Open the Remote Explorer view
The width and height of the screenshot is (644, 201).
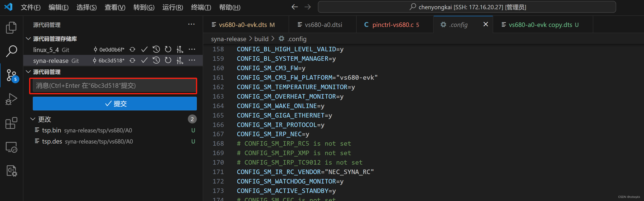tap(11, 147)
